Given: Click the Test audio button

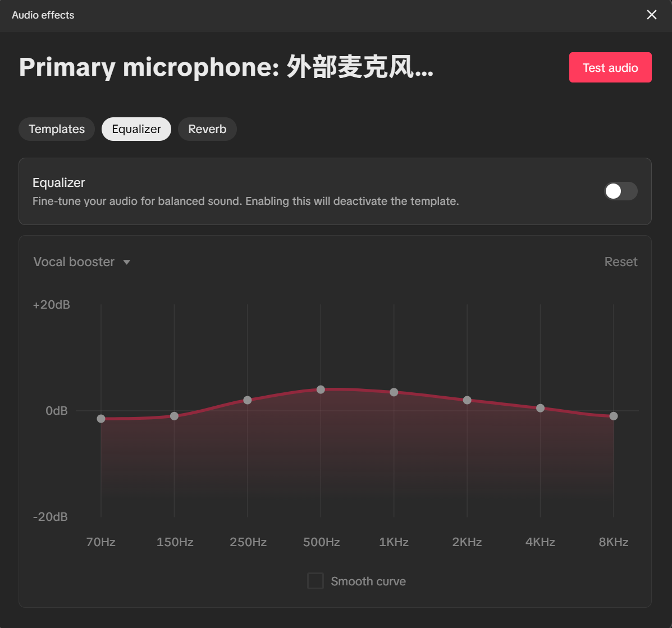Looking at the screenshot, I should (610, 67).
